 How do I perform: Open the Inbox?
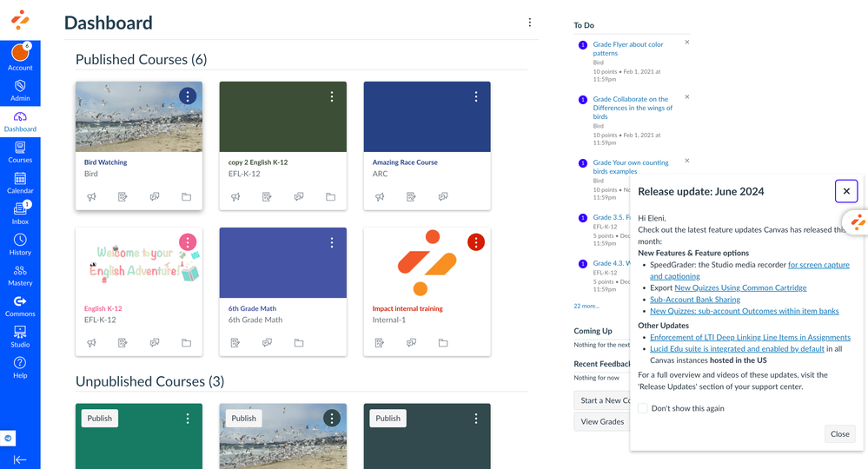click(20, 214)
